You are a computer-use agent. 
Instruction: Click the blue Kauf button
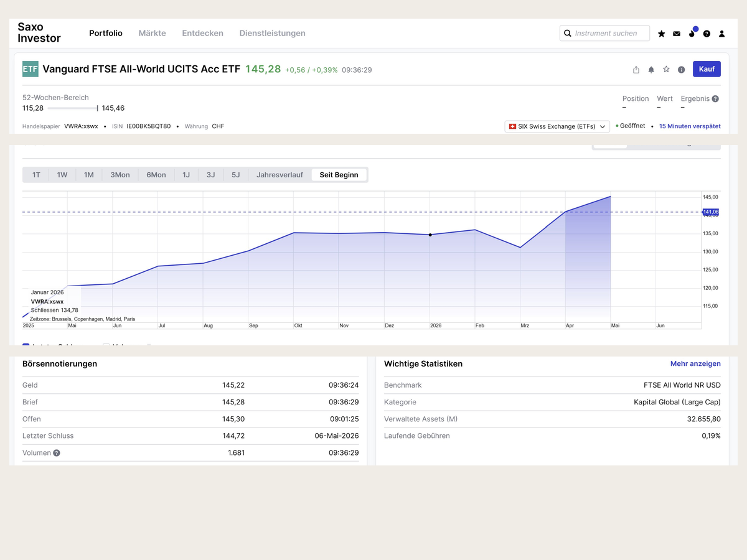tap(707, 69)
